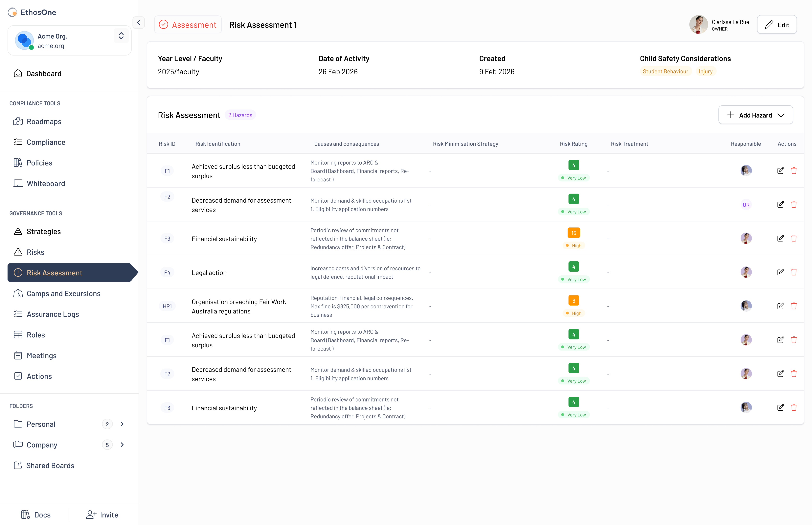The image size is (812, 525).
Task: Delete the F4 Legal action risk row
Action: click(794, 272)
